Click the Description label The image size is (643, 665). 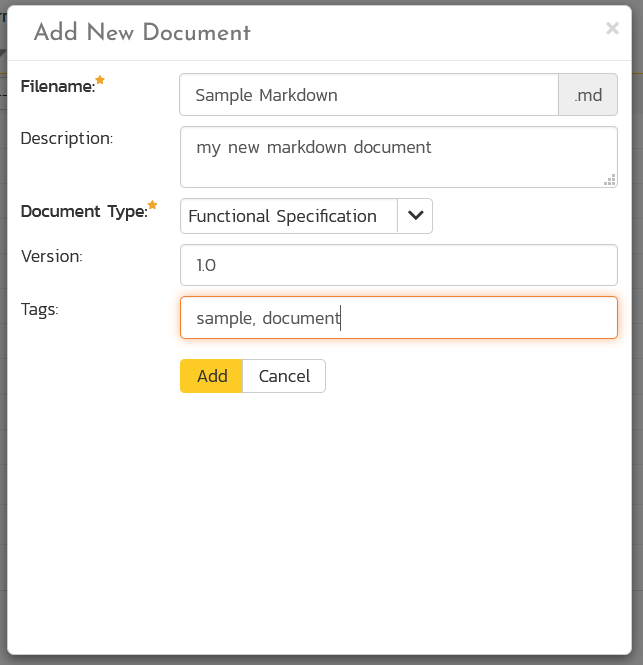coord(67,138)
